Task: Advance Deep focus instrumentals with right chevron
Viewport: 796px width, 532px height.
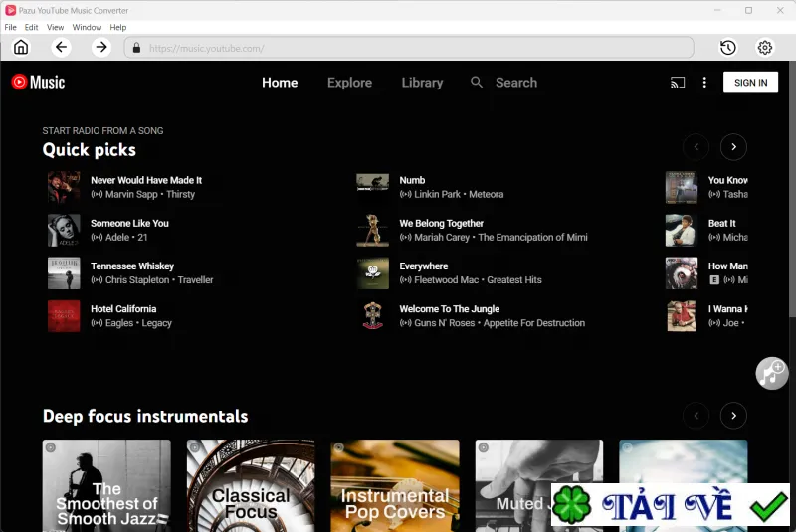Action: [x=733, y=416]
